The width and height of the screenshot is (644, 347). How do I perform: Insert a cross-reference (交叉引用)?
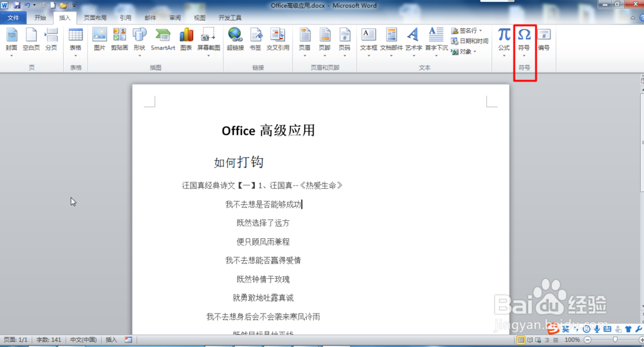point(278,39)
